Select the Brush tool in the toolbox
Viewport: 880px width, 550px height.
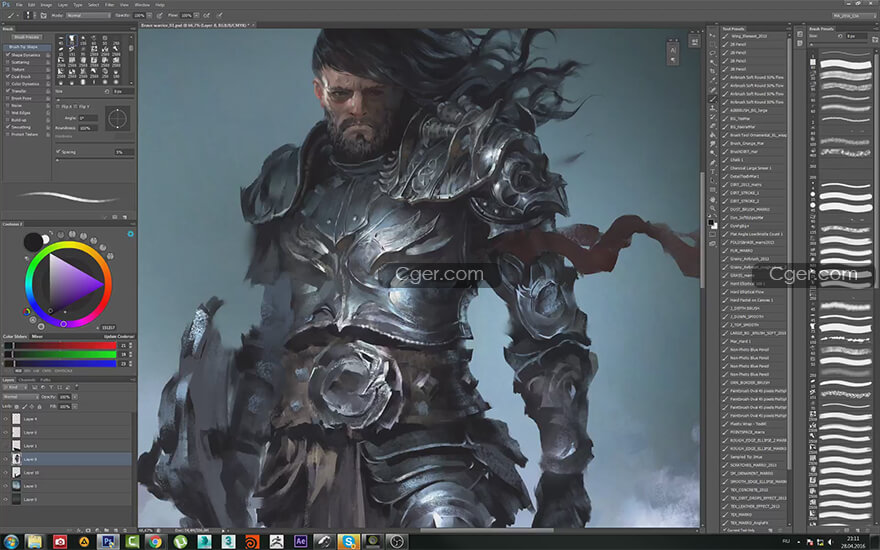point(712,99)
